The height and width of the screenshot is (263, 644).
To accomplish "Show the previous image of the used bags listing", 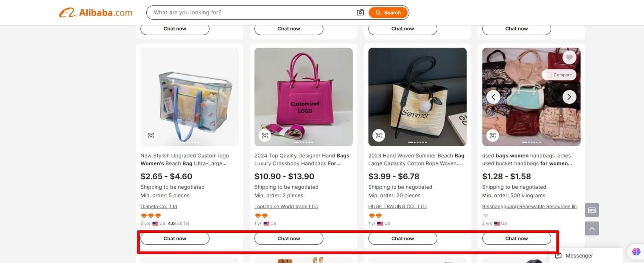I will click(x=493, y=97).
